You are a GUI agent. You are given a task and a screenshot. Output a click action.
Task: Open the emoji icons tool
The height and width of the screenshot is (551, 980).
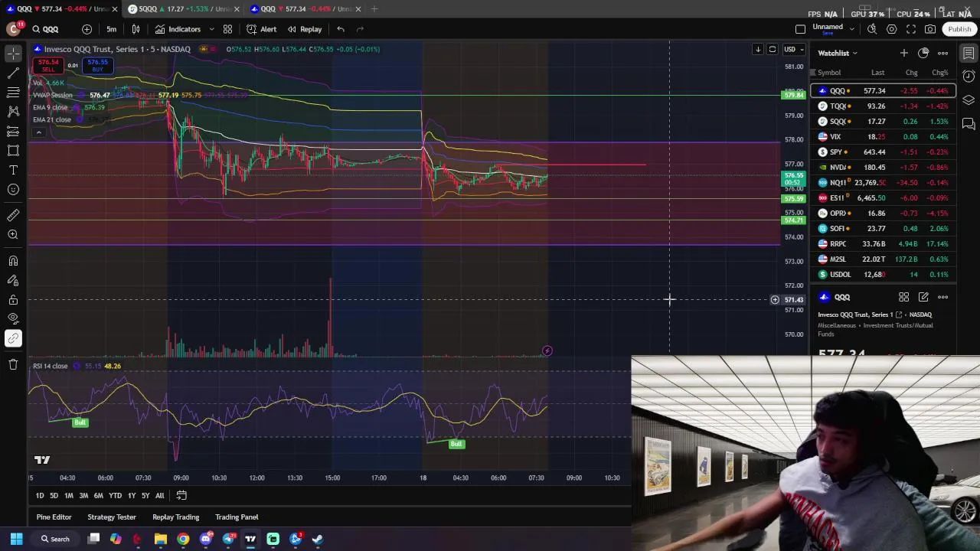[13, 190]
